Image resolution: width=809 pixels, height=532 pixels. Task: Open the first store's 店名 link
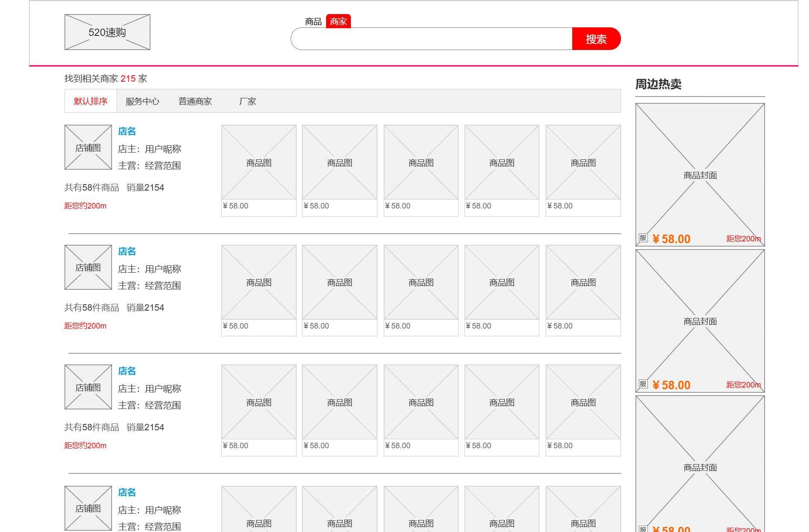127,131
